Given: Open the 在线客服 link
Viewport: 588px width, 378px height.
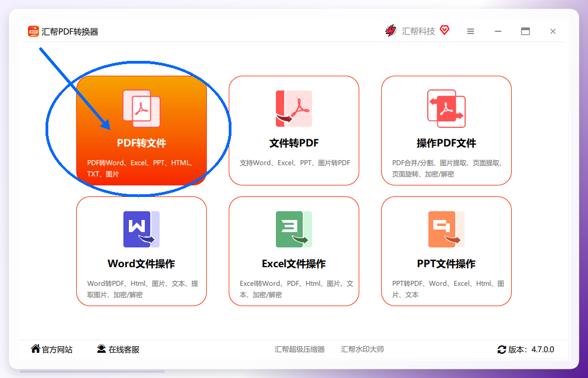Looking at the screenshot, I should point(124,349).
